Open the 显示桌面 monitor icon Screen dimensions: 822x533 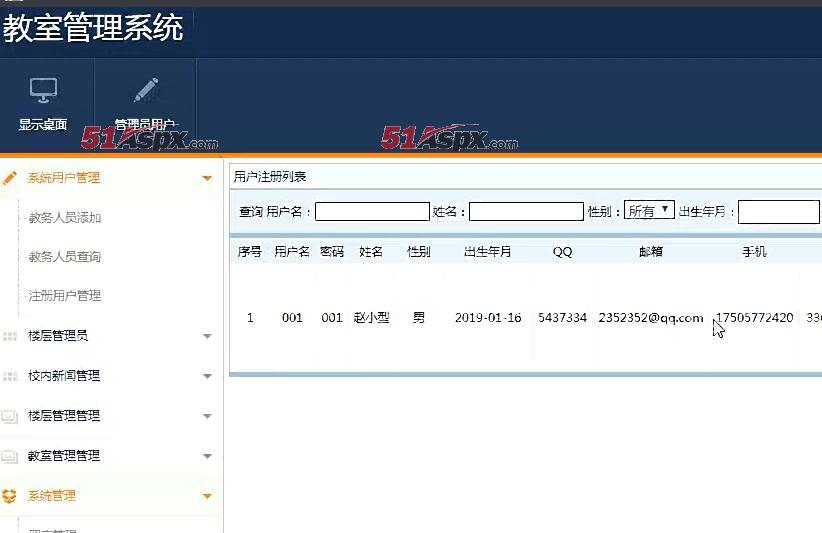pyautogui.click(x=43, y=90)
